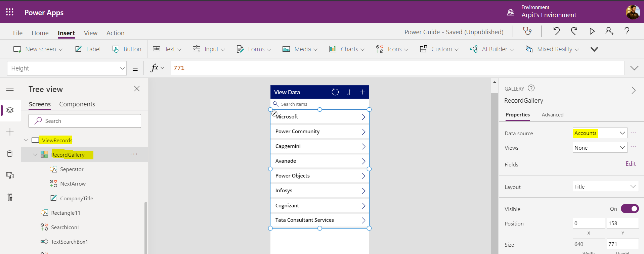Open the Gallery help info icon
The width and height of the screenshot is (644, 254).
tap(531, 88)
